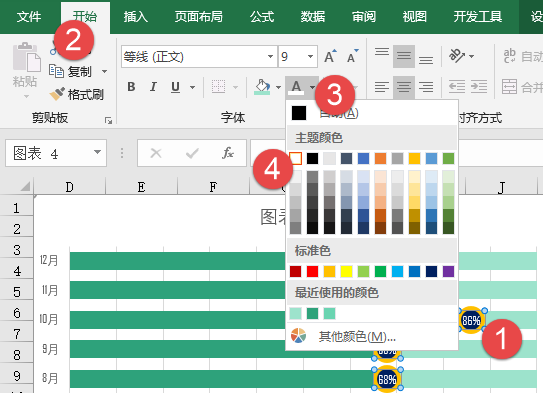Pick the black theme color swatch
This screenshot has height=393, width=543.
click(x=312, y=159)
